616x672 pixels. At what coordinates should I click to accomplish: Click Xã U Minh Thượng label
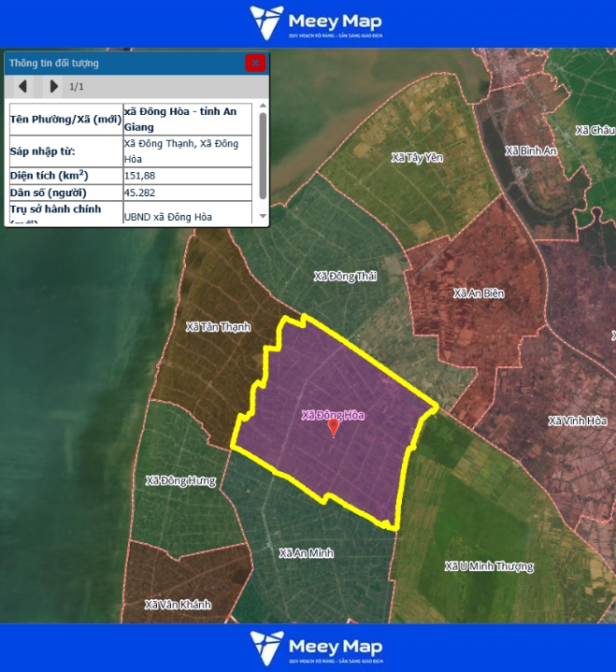489,566
